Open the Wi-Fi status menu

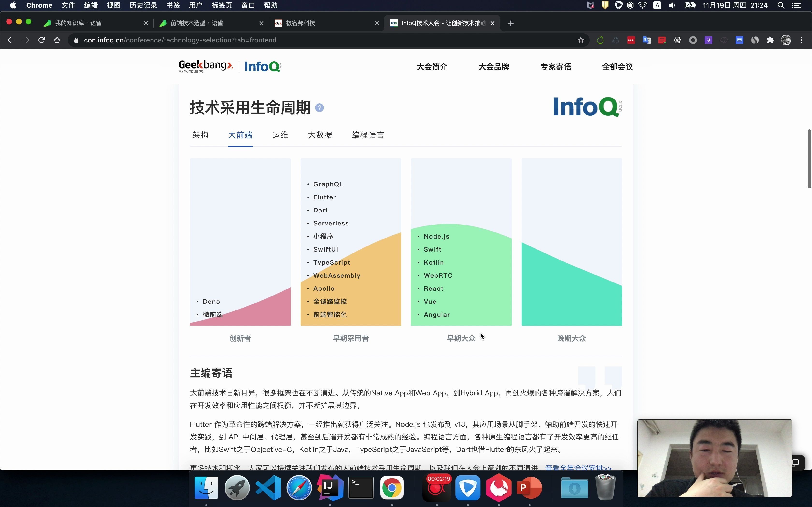click(x=642, y=5)
